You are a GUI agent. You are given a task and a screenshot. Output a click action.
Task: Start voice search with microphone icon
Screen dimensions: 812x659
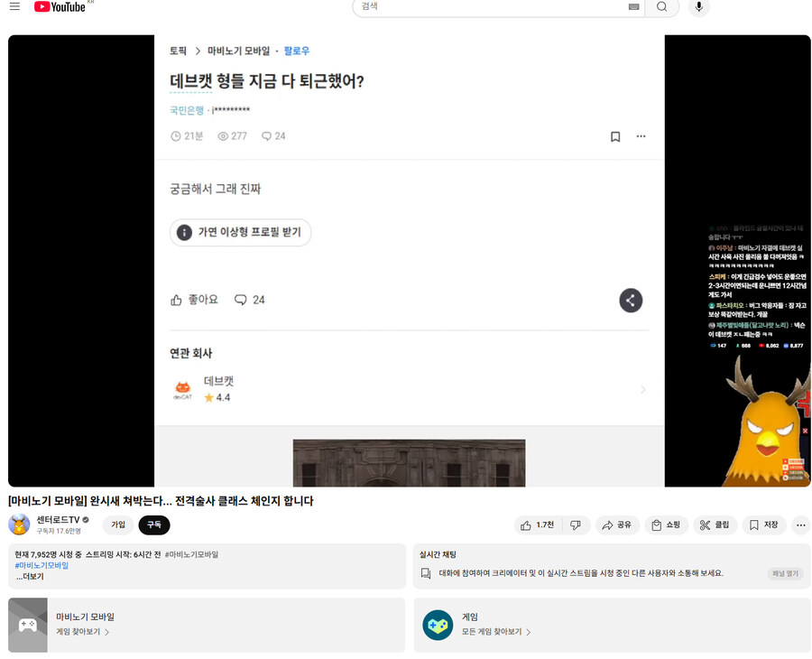point(698,6)
